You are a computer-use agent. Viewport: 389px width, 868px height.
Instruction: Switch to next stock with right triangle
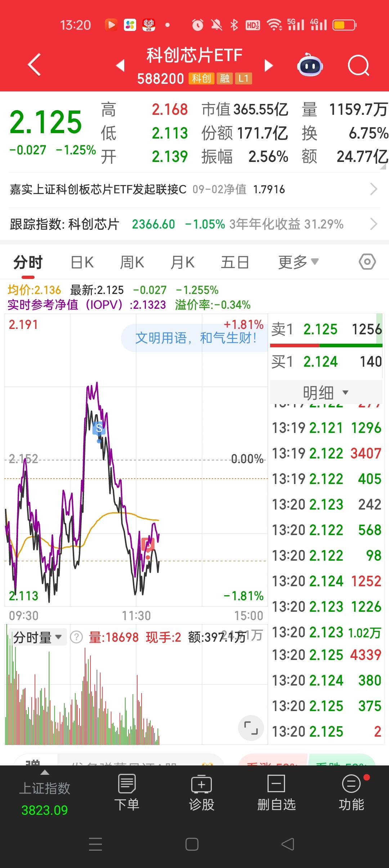[269, 65]
